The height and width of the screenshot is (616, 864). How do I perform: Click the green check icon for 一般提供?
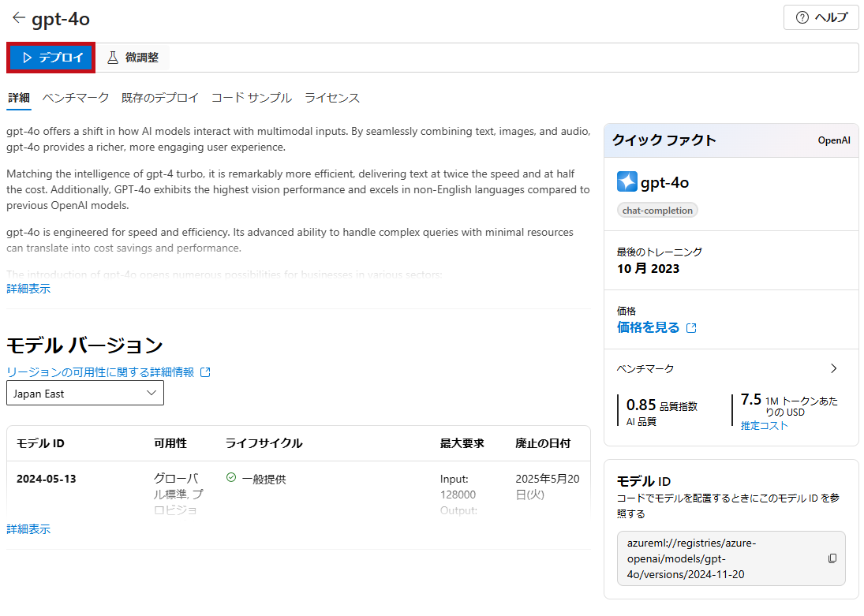point(231,478)
